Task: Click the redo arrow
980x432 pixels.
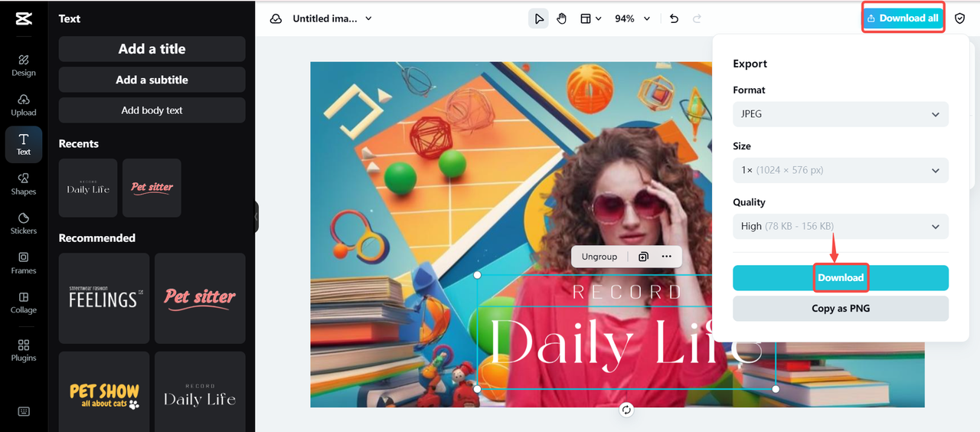Action: click(x=697, y=18)
